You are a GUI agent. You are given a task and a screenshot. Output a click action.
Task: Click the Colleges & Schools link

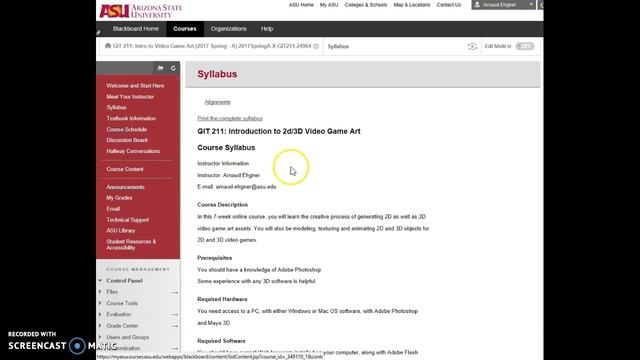coord(366,5)
